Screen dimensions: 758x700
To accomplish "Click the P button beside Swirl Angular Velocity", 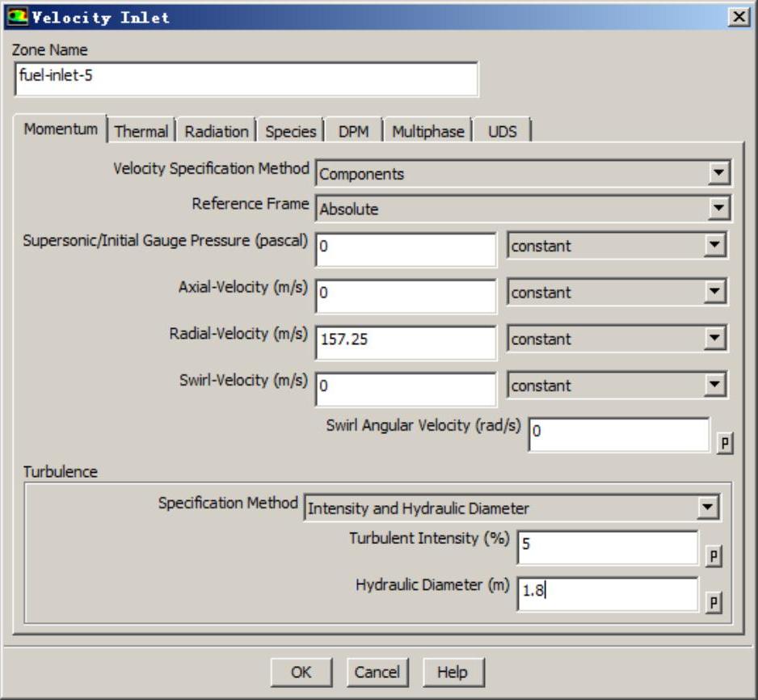I will pyautogui.click(x=725, y=444).
